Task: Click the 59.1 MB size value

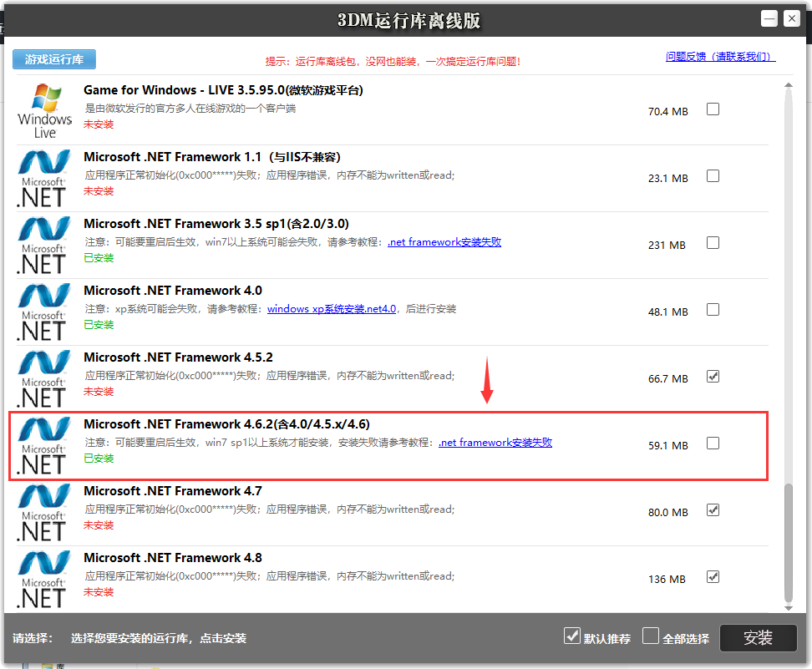Action: (668, 445)
